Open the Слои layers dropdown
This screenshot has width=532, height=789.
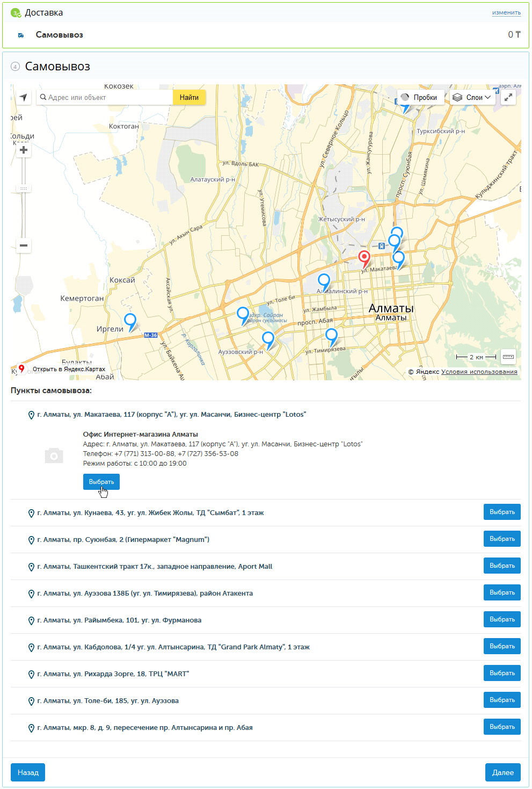(x=471, y=97)
